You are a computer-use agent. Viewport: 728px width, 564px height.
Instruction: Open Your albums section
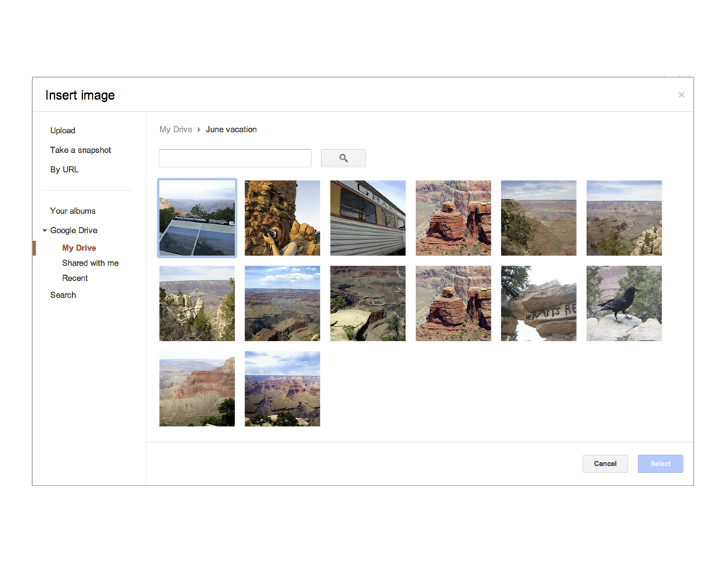(73, 211)
